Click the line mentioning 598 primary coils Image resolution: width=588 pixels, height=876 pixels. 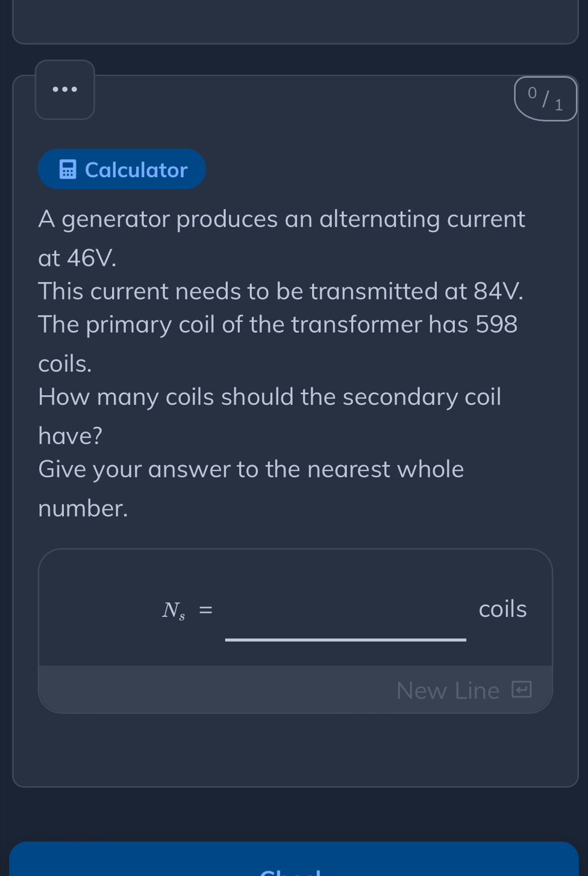click(278, 325)
